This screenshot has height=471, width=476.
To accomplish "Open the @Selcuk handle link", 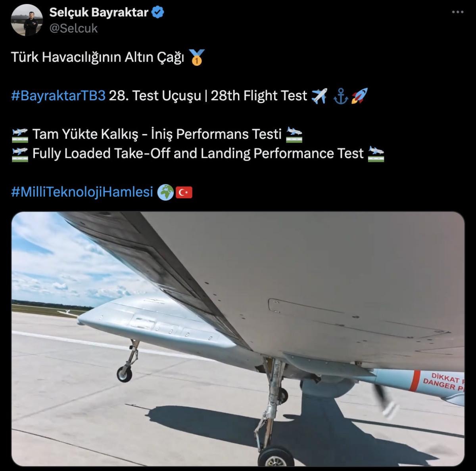I will (x=73, y=29).
